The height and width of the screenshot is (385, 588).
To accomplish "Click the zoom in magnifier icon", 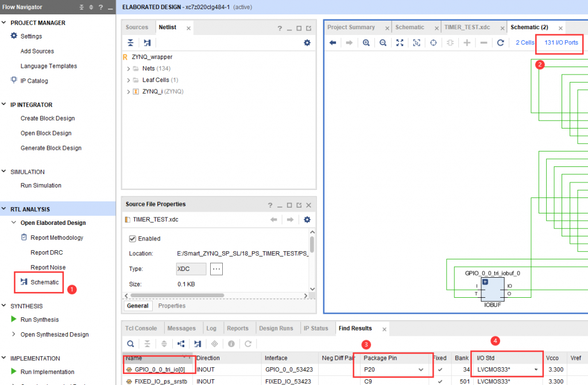I will click(x=366, y=43).
